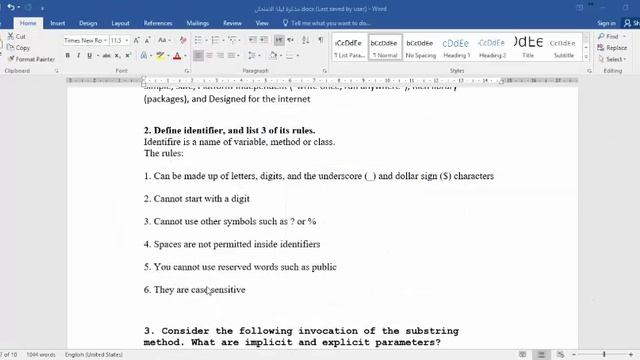Open the Design ribbon tab

coord(88,23)
